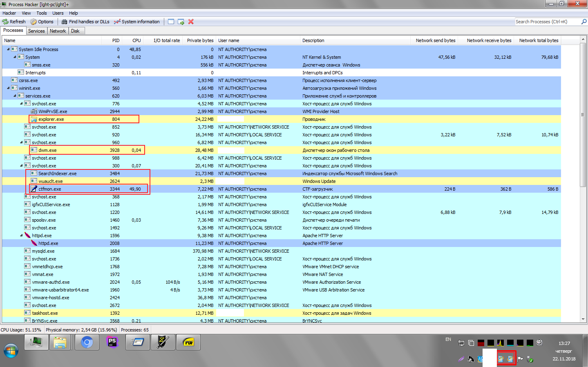Sort by Private bytes column
Screen dimensions: 588x367
pos(199,40)
